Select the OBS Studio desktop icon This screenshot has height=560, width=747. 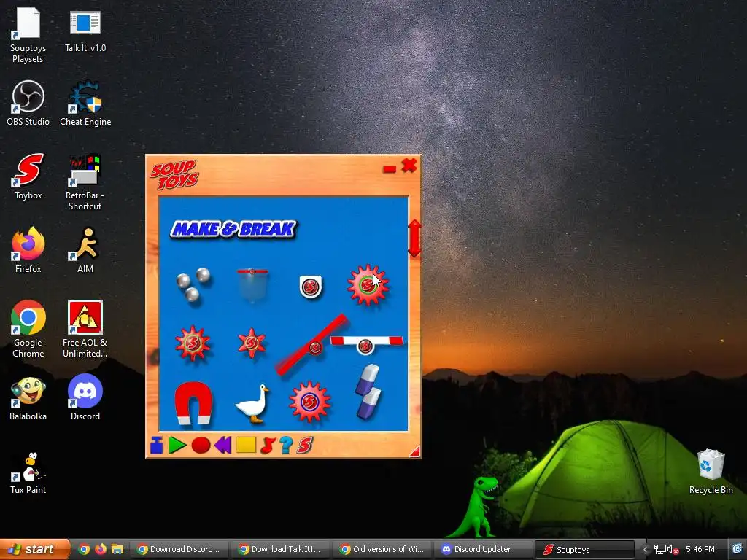tap(28, 104)
